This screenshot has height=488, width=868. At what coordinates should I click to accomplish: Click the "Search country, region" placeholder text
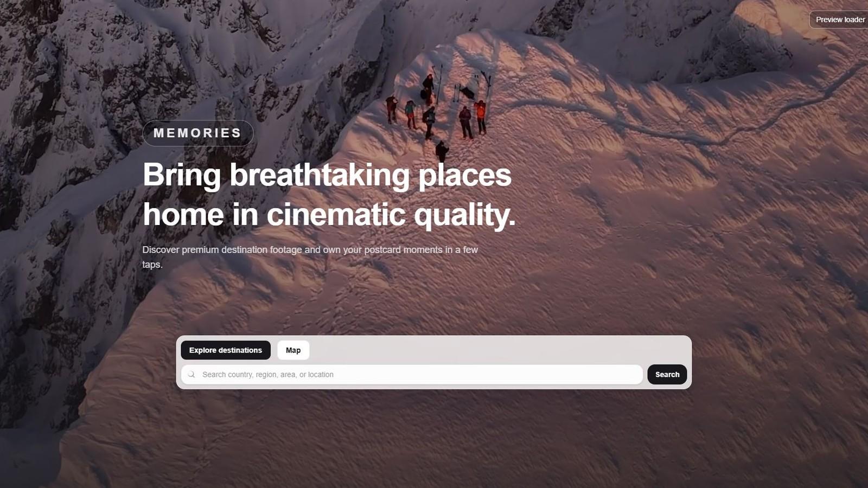click(267, 375)
